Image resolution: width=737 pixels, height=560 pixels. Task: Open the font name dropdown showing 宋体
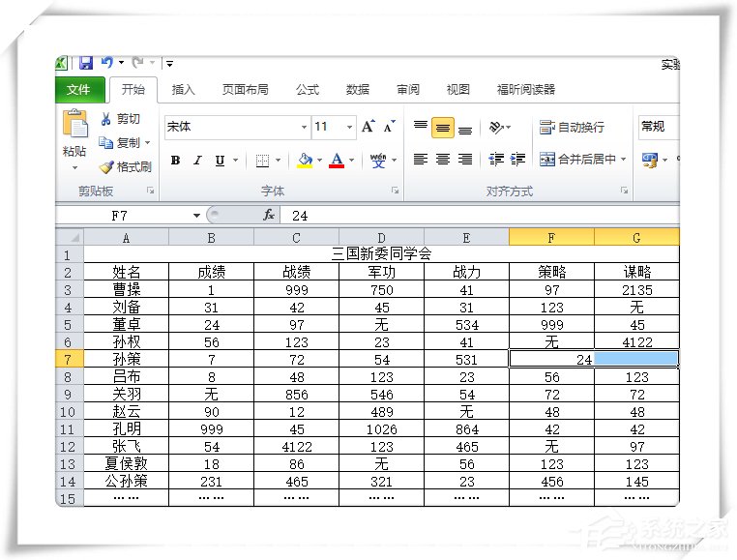(304, 127)
